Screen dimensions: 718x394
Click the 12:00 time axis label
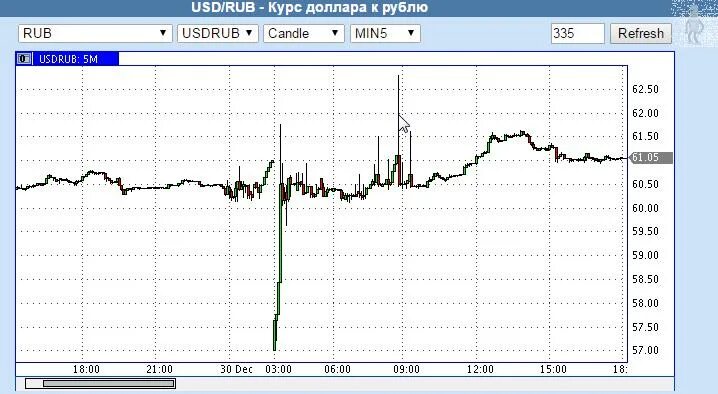tap(480, 369)
